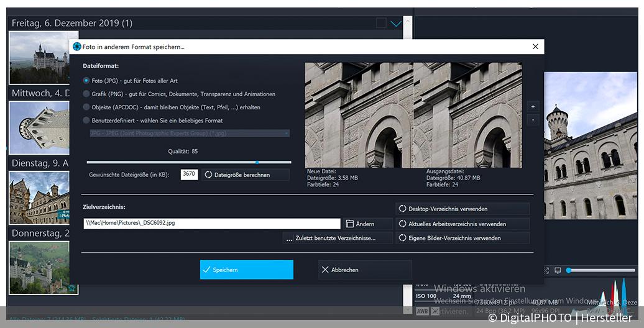Select the Grafik (PNG) format option

tap(86, 94)
